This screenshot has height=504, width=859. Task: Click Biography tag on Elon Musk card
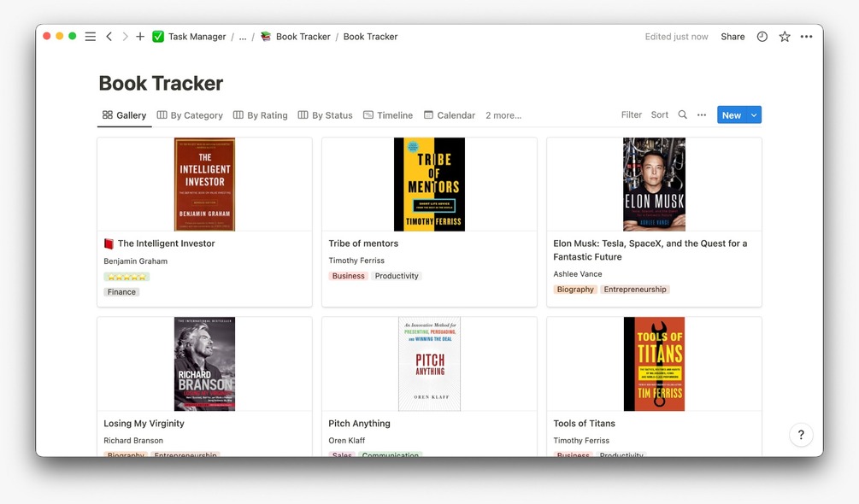(575, 290)
